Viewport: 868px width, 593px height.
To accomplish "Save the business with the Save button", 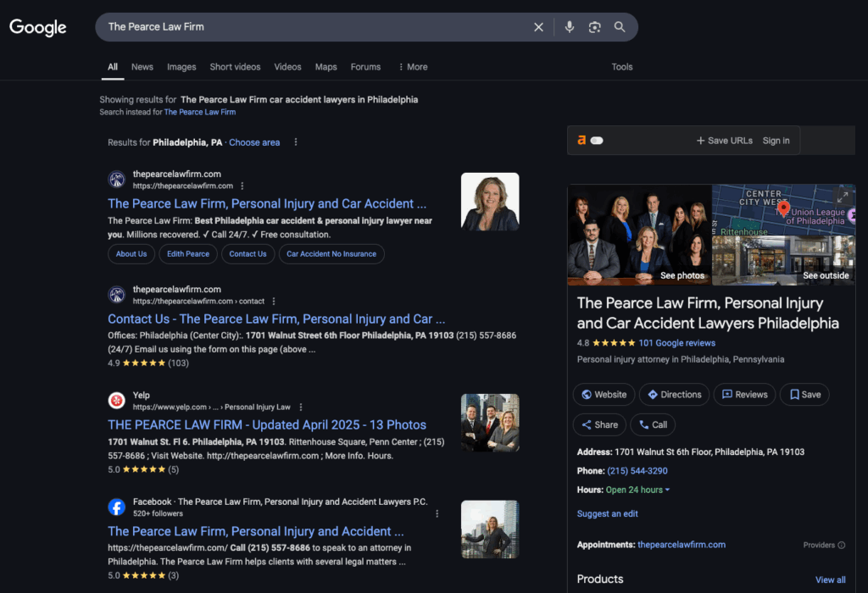I will (804, 395).
